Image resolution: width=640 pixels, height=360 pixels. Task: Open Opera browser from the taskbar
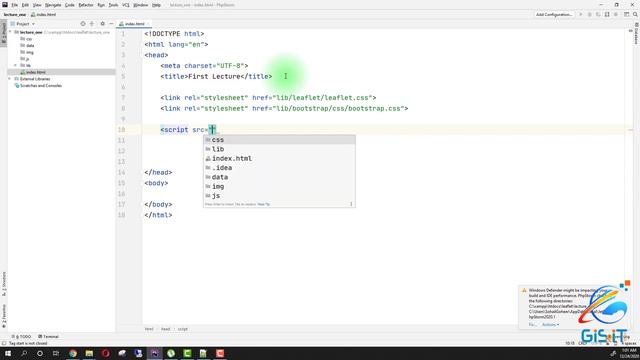(x=106, y=353)
